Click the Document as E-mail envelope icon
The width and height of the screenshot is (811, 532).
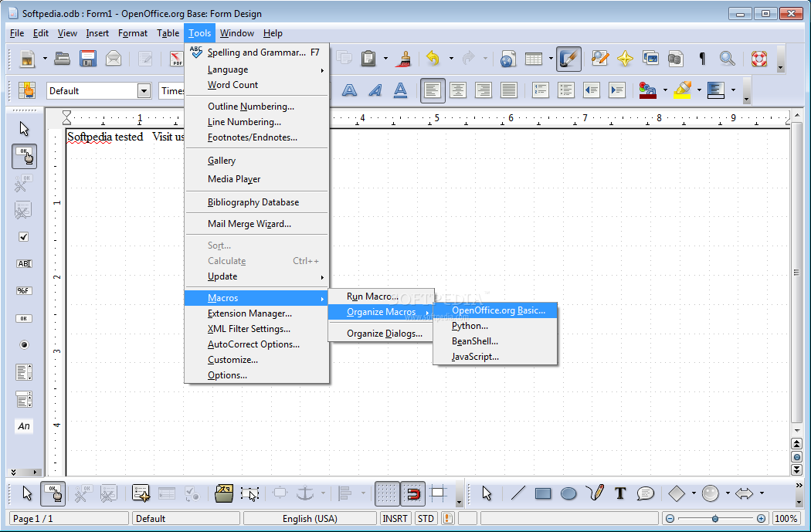pyautogui.click(x=114, y=59)
